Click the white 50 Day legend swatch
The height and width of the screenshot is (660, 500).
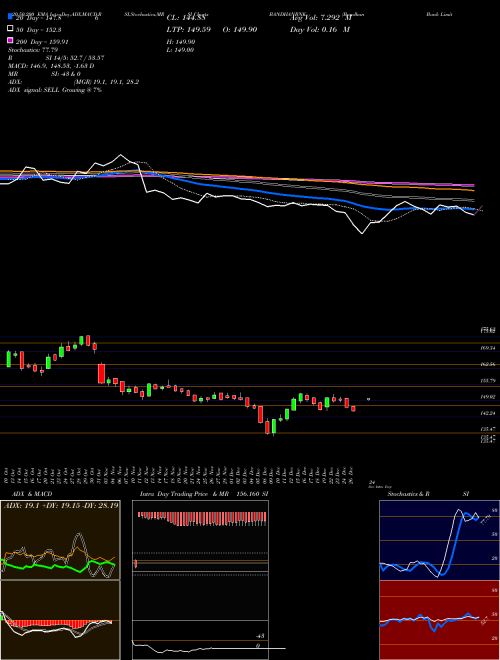11,29
